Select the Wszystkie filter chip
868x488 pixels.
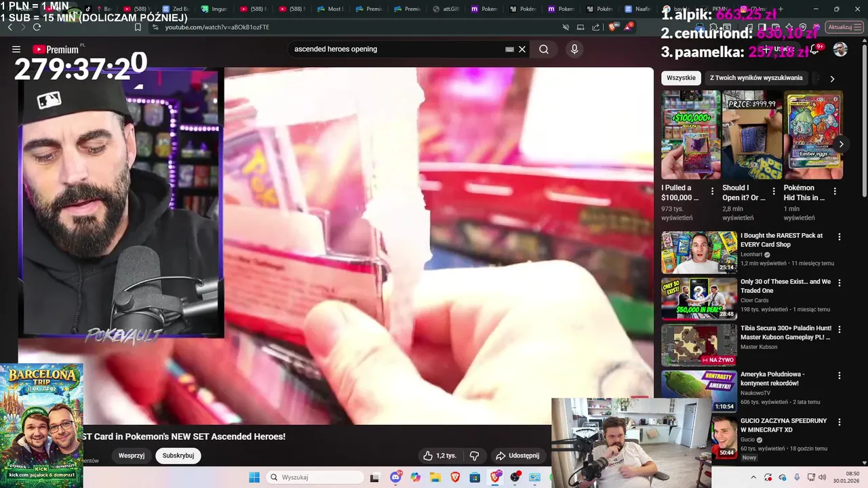pyautogui.click(x=681, y=78)
